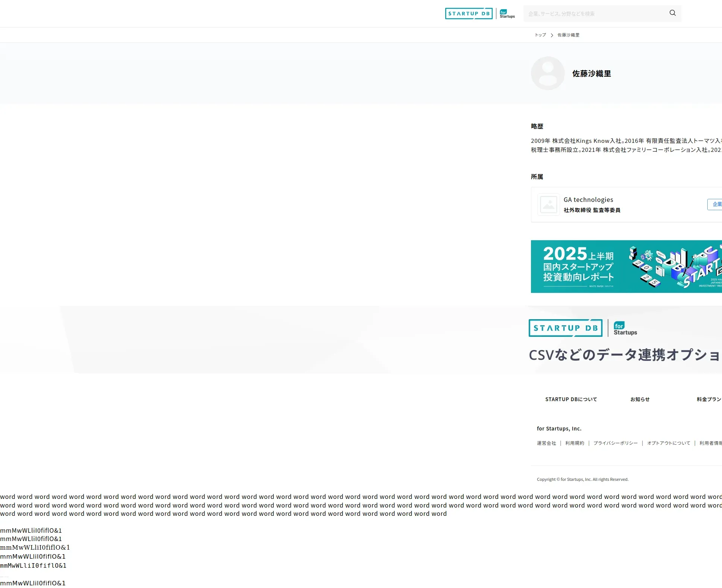
Task: Click the 企業 button on affiliation card
Action: pos(716,204)
